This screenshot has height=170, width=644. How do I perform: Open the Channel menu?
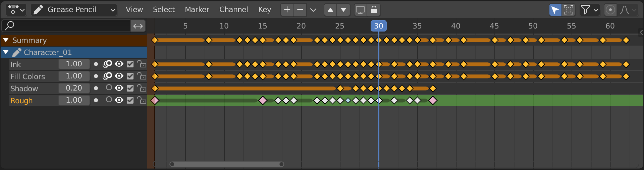point(233,10)
